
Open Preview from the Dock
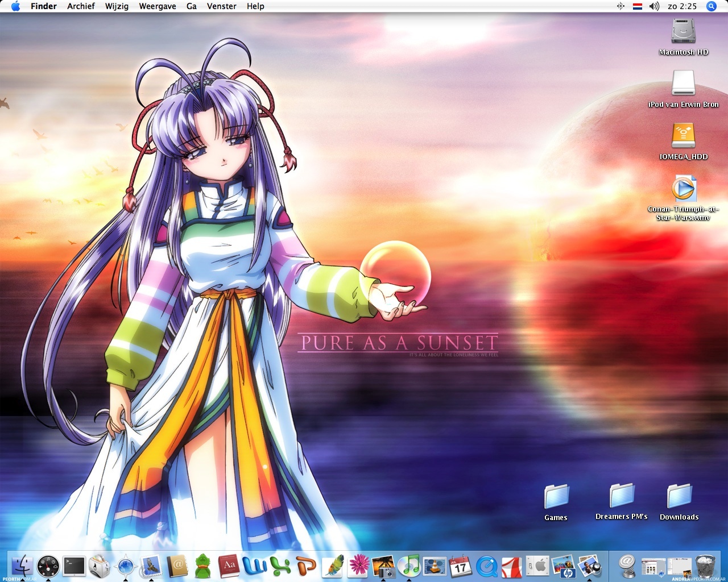pyautogui.click(x=589, y=566)
